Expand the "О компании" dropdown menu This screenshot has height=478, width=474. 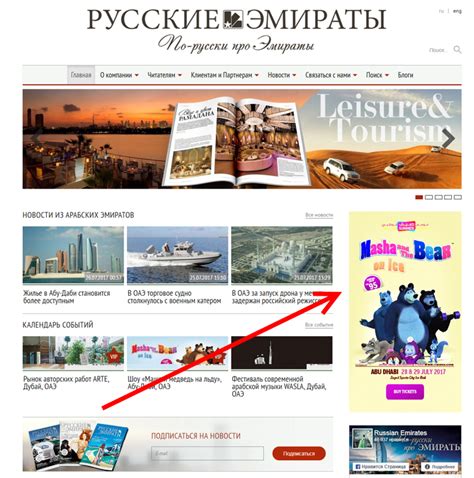point(119,75)
